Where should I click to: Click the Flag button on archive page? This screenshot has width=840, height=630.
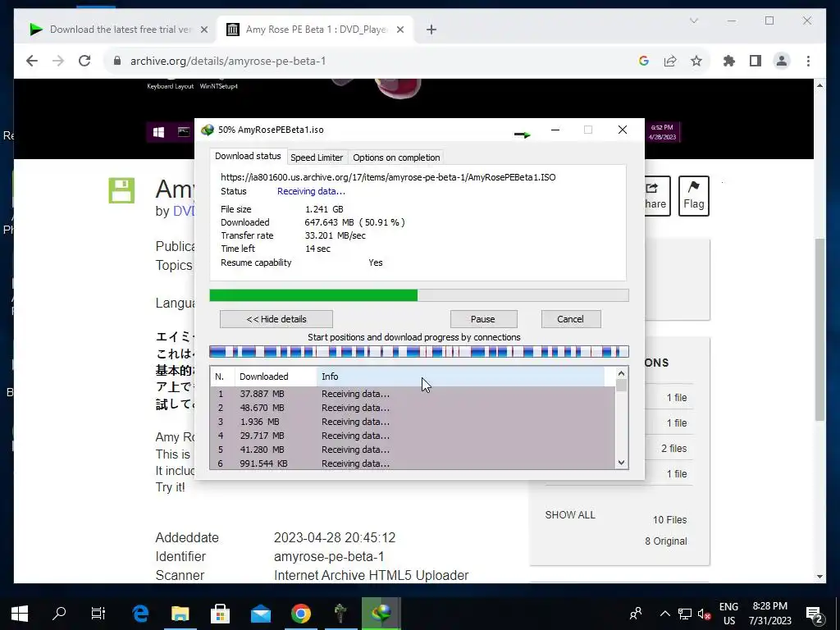[x=694, y=196]
